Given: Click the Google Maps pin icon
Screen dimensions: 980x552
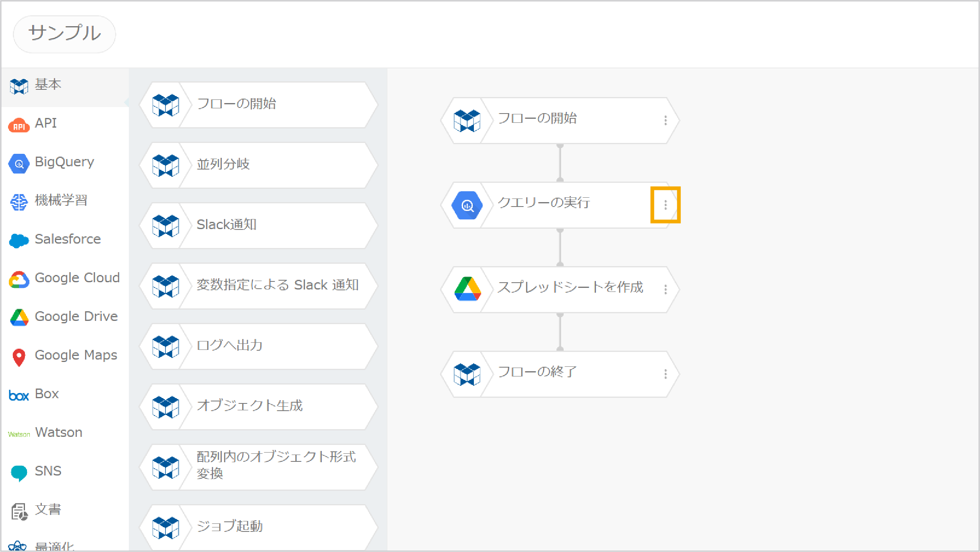Looking at the screenshot, I should [x=19, y=358].
